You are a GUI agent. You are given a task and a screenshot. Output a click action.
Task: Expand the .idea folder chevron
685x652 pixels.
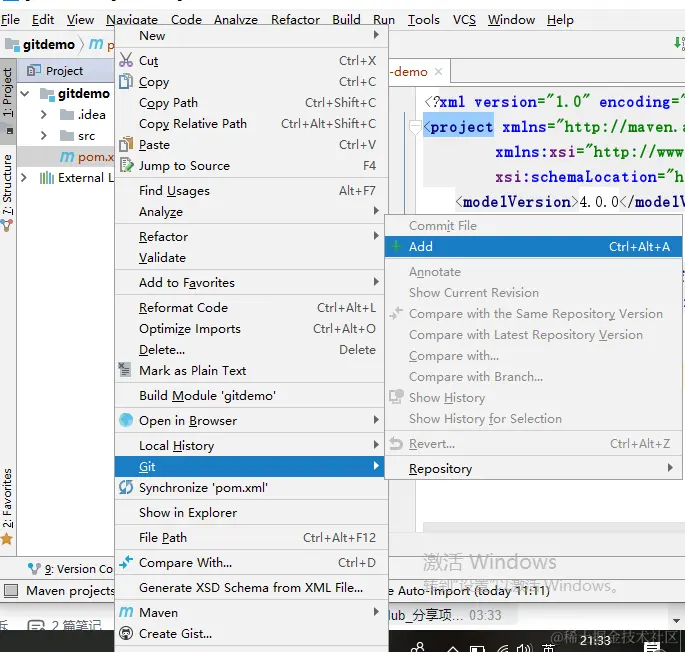[x=43, y=114]
